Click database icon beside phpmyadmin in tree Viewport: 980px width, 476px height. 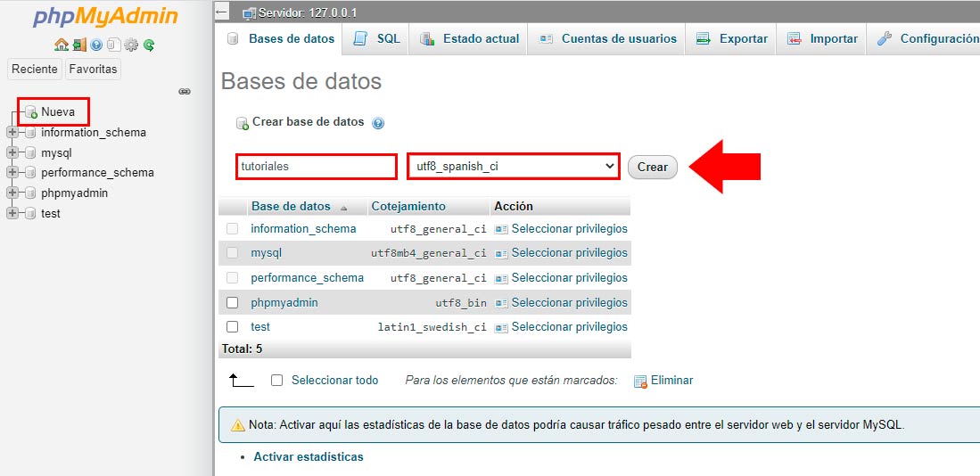pos(30,193)
